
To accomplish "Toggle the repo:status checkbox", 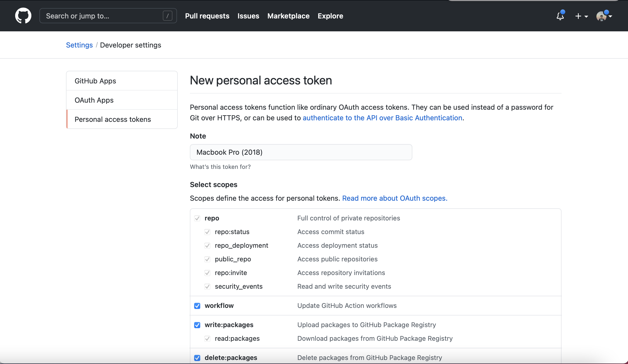I will (x=207, y=232).
